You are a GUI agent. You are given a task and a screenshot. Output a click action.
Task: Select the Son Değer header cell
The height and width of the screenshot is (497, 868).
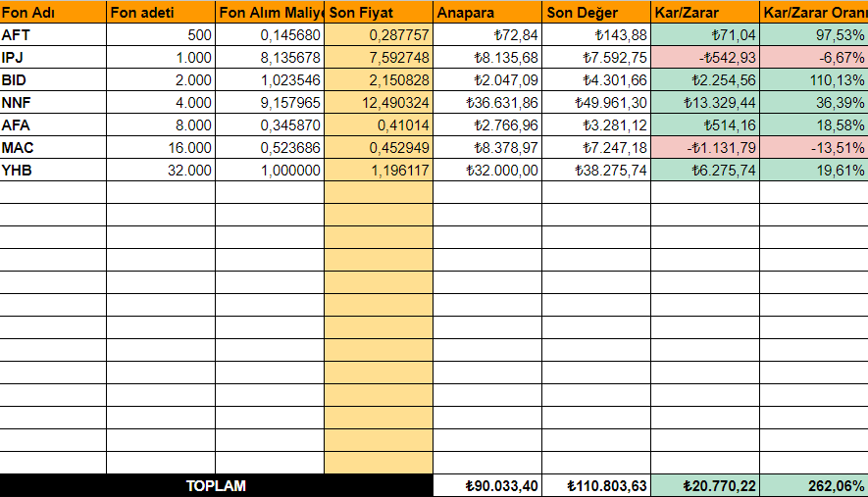[x=596, y=12]
